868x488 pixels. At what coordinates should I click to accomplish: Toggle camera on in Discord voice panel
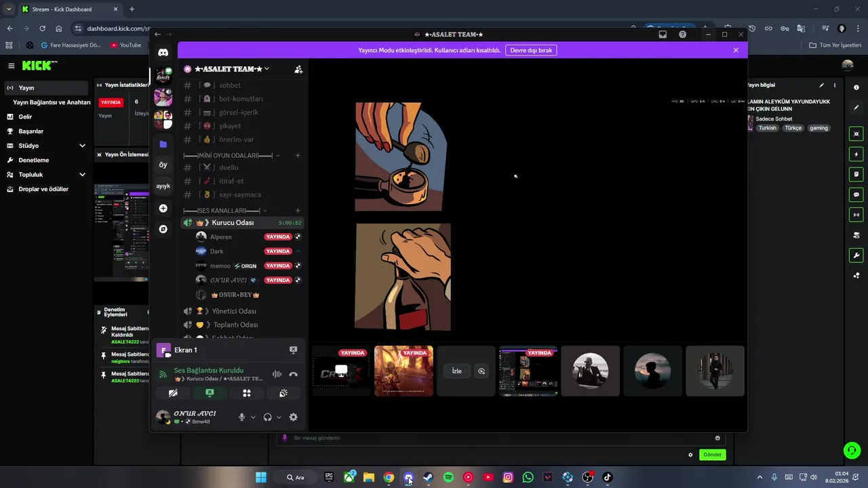pyautogui.click(x=173, y=393)
